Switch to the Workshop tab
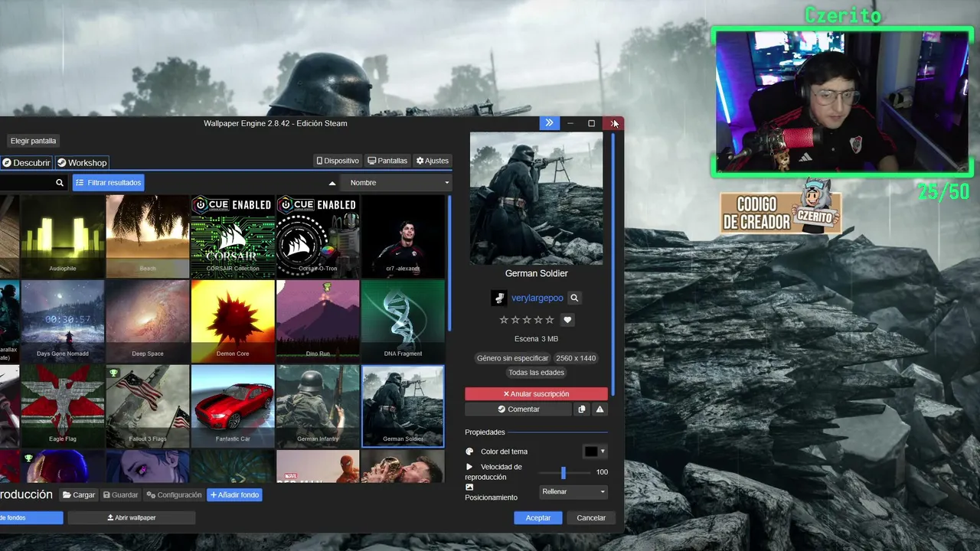 [x=82, y=162]
